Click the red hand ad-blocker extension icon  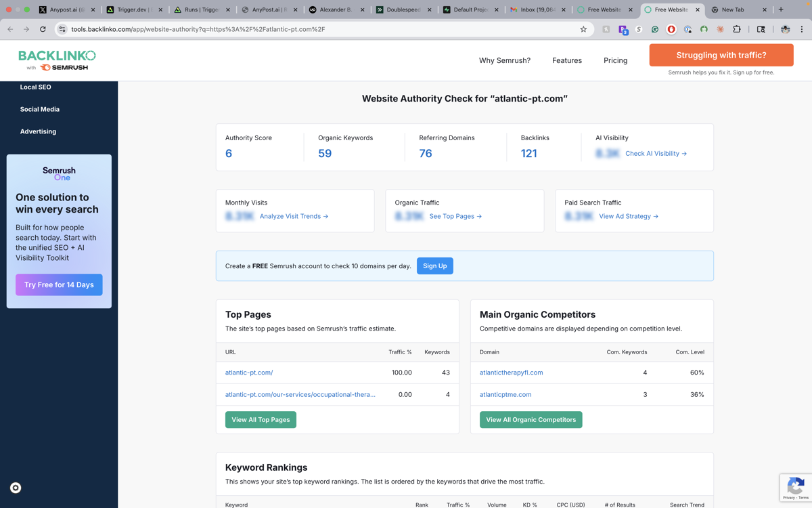coord(671,29)
